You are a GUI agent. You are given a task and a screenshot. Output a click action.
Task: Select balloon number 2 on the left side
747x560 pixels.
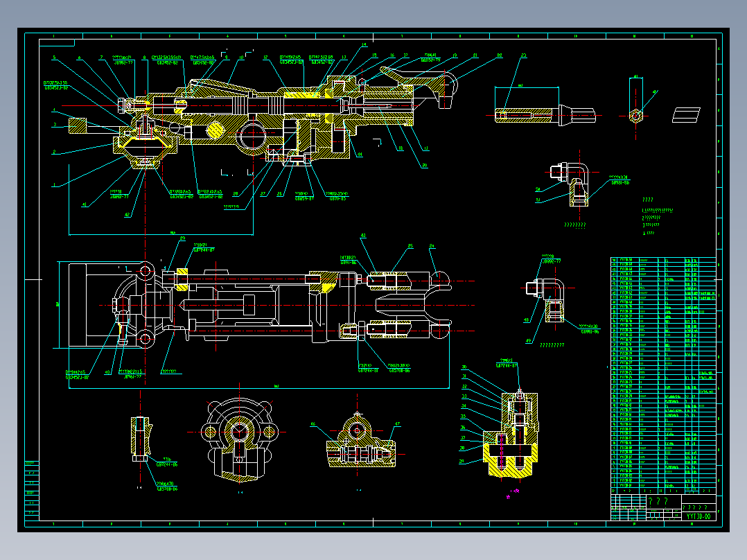click(x=54, y=152)
